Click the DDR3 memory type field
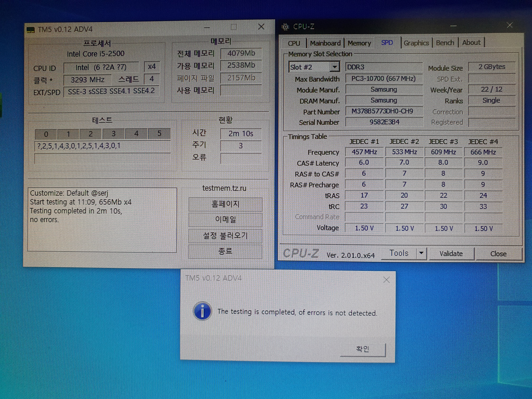 [384, 67]
